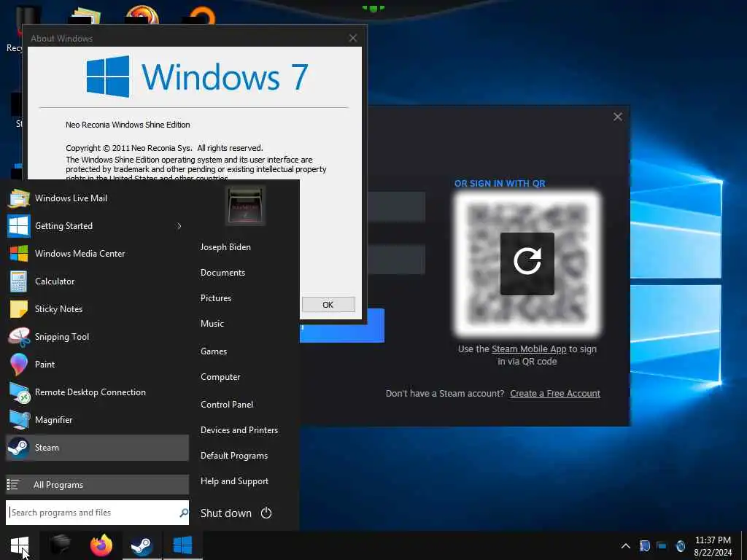Open Windows Live Mail from Start menu
The image size is (747, 560).
click(97, 198)
